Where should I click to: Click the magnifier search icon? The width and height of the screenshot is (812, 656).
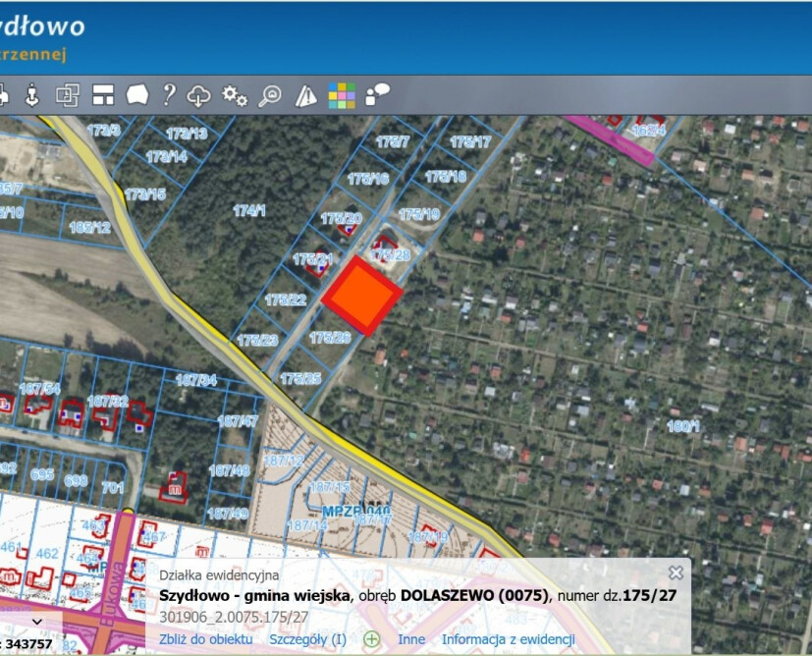pyautogui.click(x=270, y=94)
